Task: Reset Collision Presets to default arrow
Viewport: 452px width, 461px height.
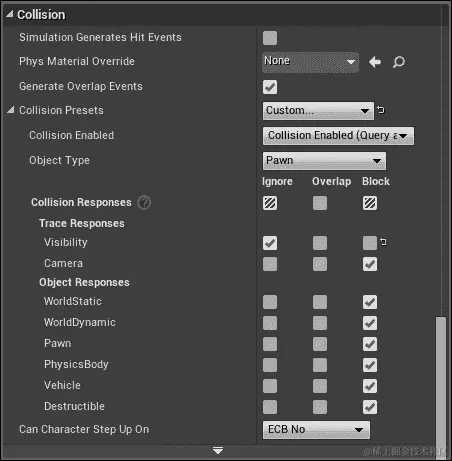Action: 381,110
